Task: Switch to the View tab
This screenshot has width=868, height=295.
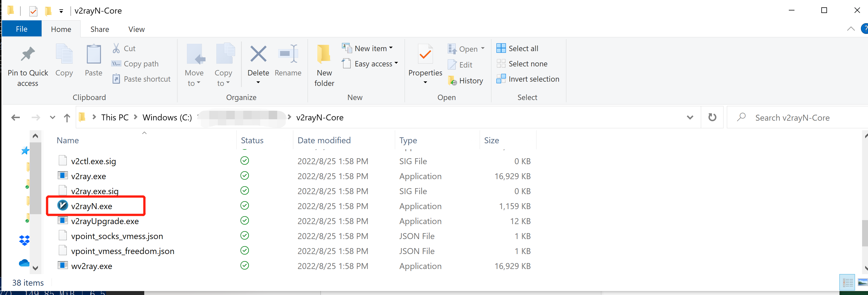Action: [137, 29]
